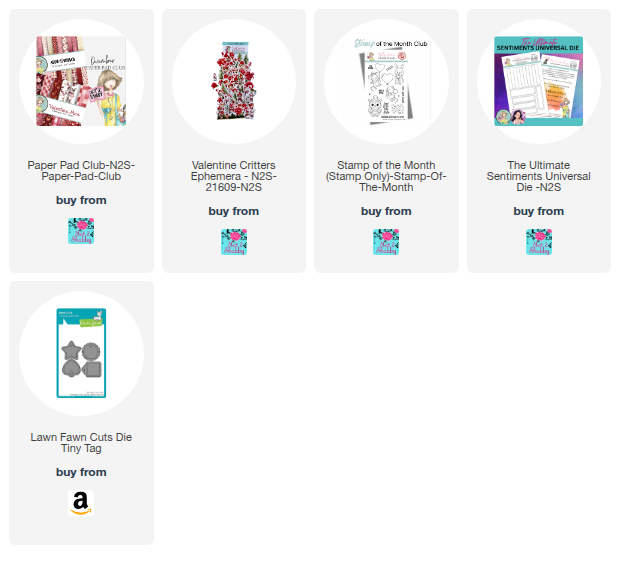Open the Paper Pad Club product image

coord(81,81)
